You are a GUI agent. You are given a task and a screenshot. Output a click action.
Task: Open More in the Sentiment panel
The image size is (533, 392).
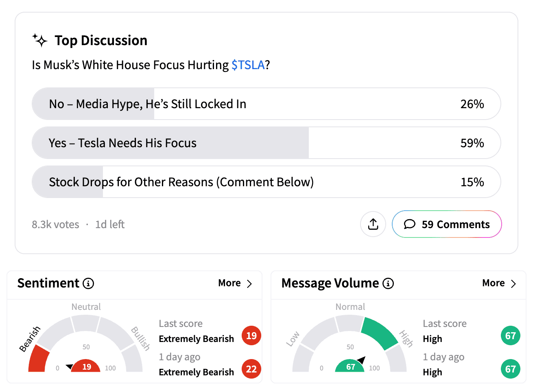(229, 283)
